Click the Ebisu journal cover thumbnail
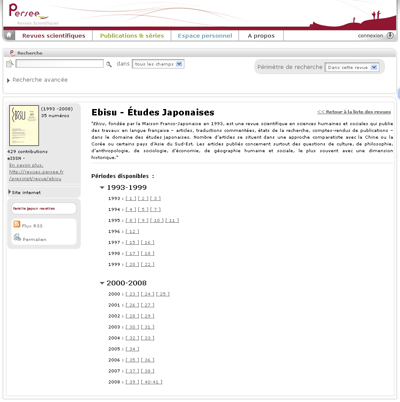Screen dimensions: 400x402 tap(24, 125)
